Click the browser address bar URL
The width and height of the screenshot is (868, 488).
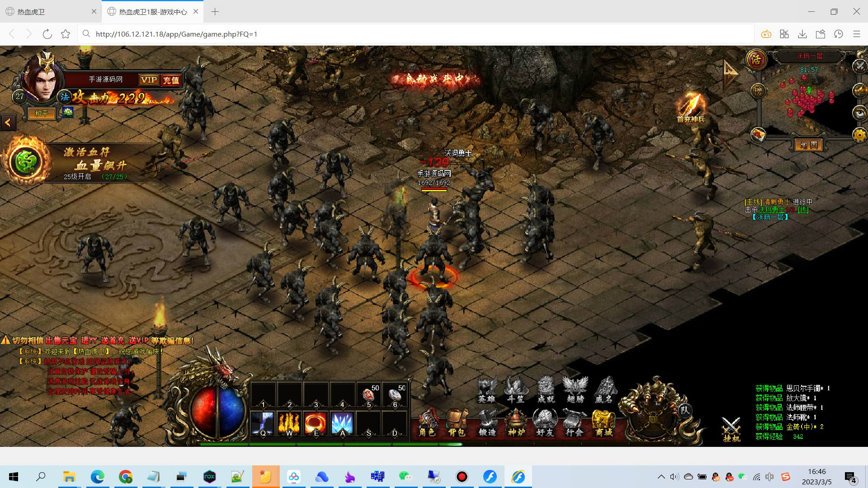tap(176, 34)
